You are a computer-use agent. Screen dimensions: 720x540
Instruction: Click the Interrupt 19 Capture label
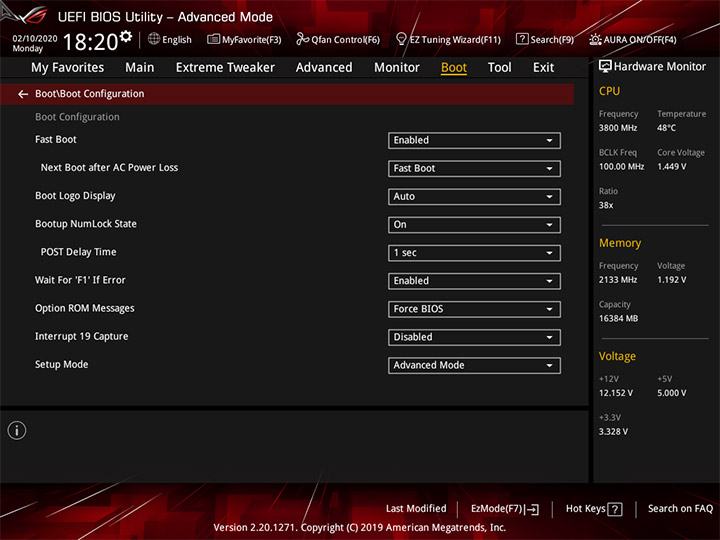point(81,337)
